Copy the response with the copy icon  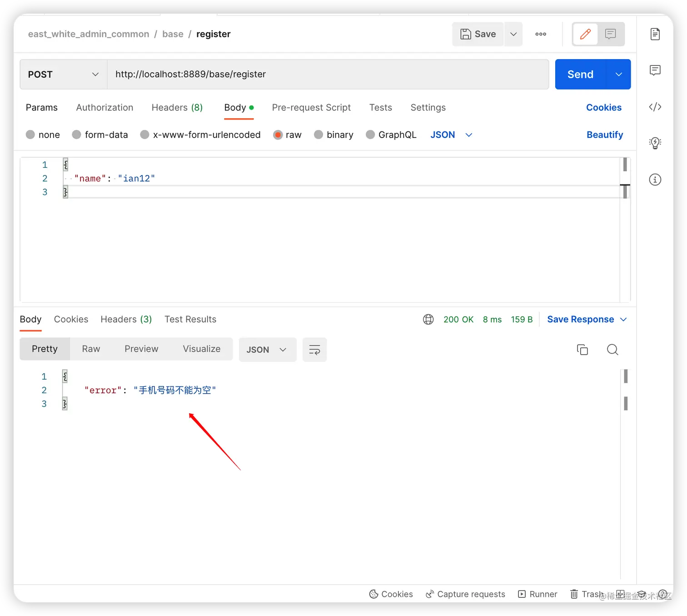pos(582,350)
